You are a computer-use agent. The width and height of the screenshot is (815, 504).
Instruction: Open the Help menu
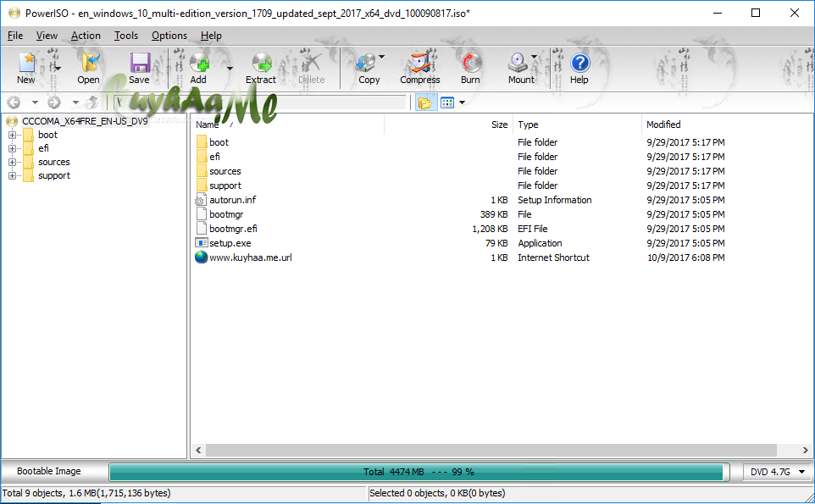coord(211,36)
